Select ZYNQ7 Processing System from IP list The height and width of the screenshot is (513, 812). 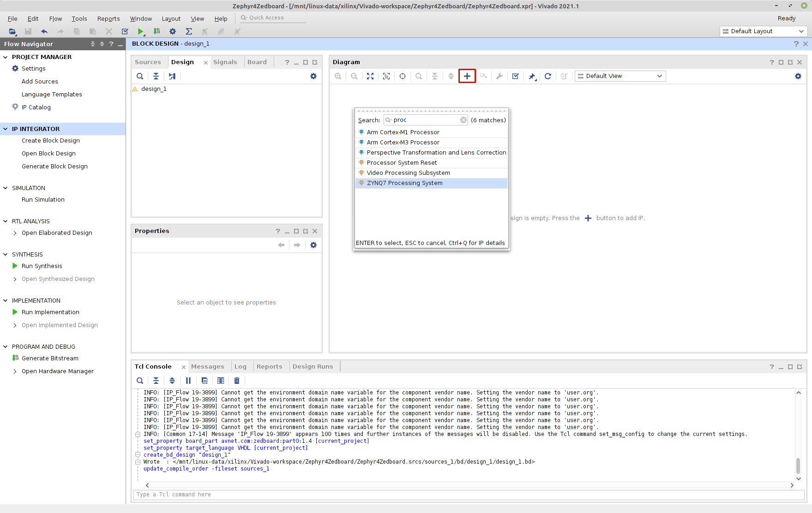pyautogui.click(x=431, y=183)
